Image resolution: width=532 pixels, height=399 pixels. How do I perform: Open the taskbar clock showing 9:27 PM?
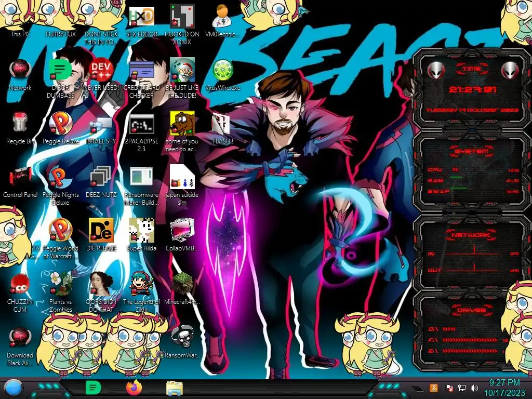pos(504,388)
